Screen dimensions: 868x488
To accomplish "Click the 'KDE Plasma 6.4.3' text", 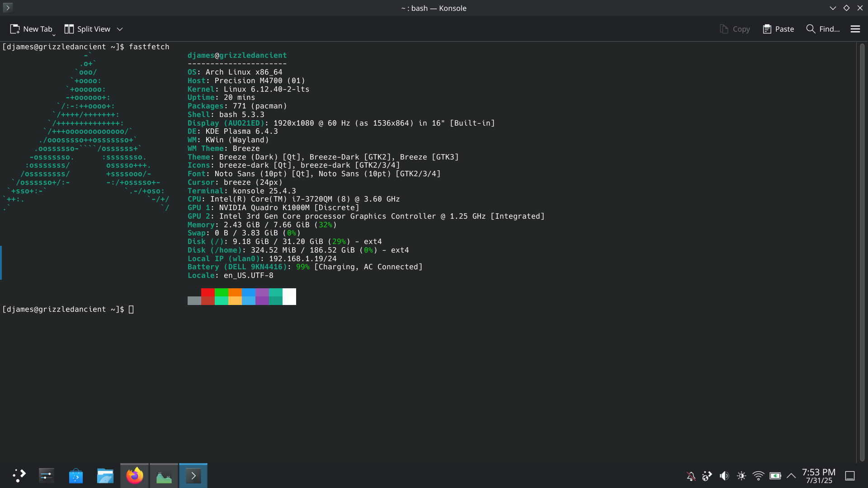I will pos(242,131).
